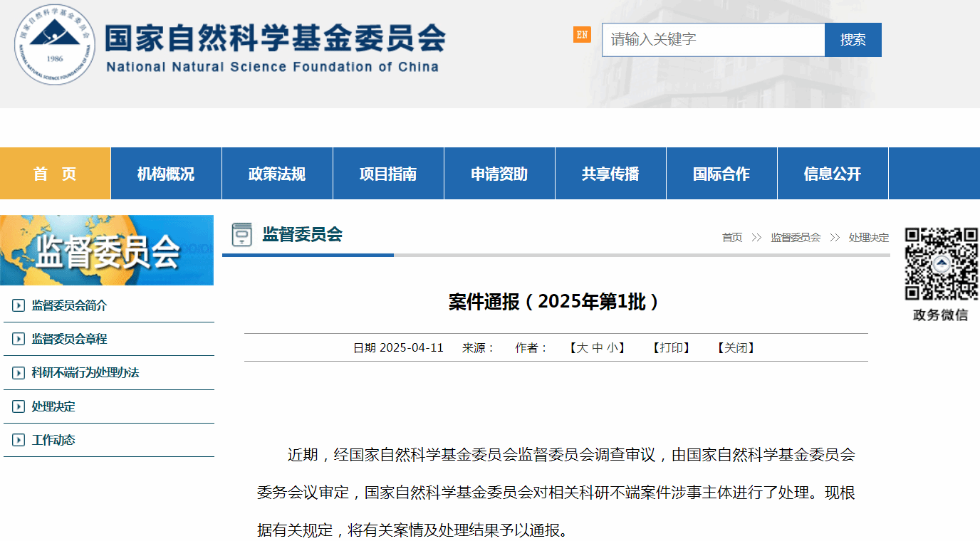Click arrow icon next to 科研不端行为处理办法
980x541 pixels.
pos(19,373)
